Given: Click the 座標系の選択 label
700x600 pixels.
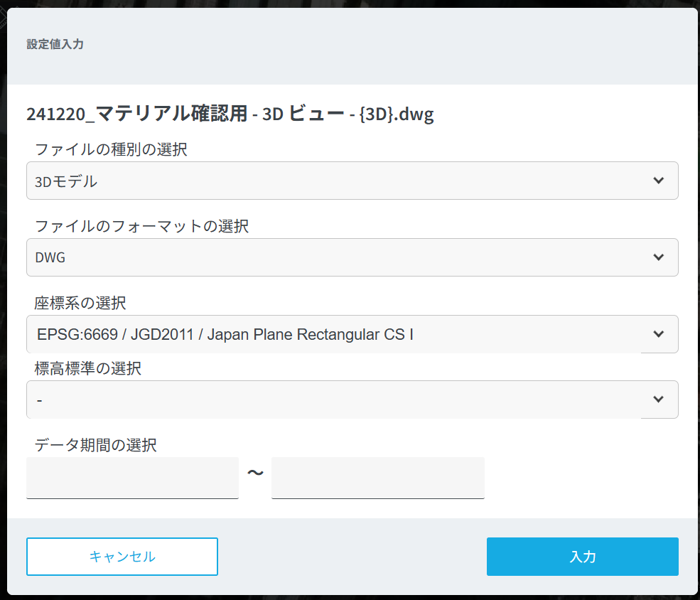Looking at the screenshot, I should [x=80, y=304].
